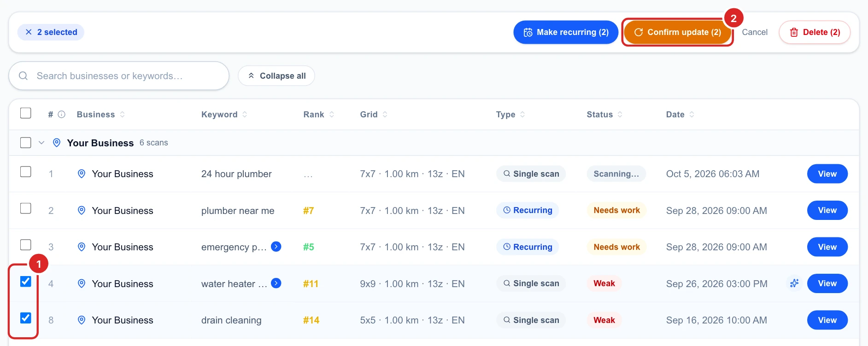
Task: Sort by the Date column
Action: point(680,115)
